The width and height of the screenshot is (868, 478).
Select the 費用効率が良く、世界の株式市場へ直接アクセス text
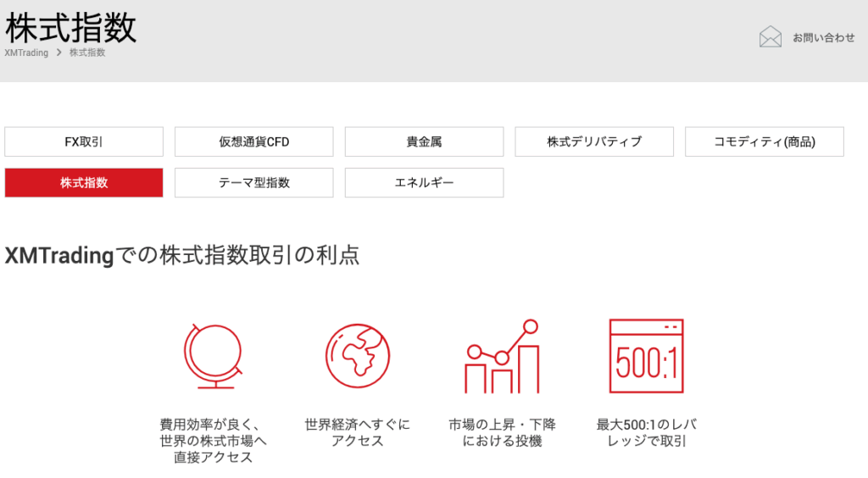click(213, 441)
